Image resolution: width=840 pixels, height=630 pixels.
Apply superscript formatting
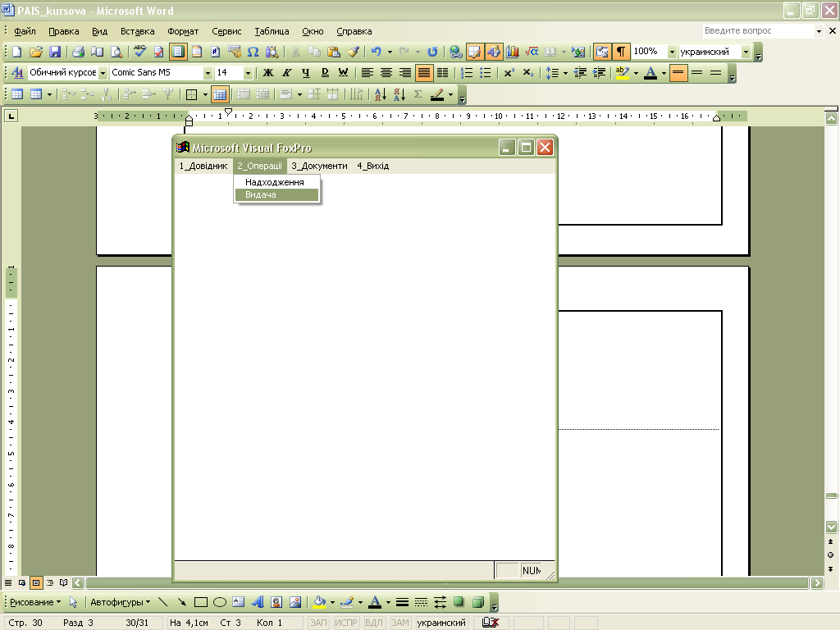click(x=509, y=73)
